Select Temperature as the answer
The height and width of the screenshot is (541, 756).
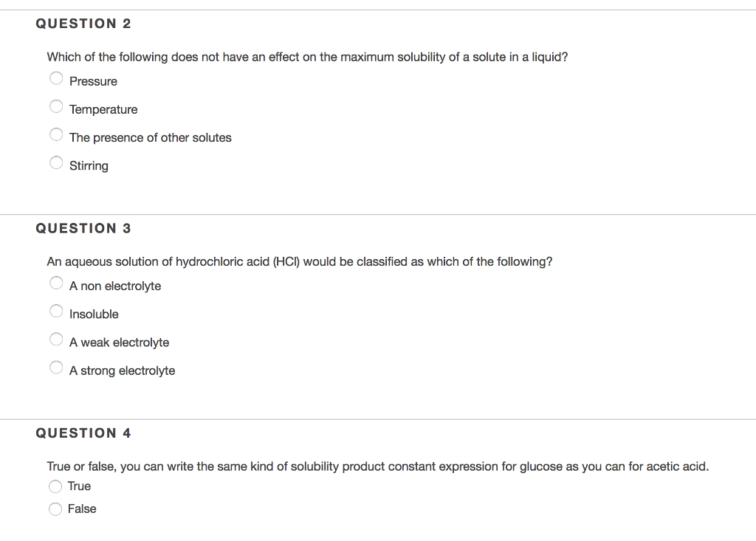56,106
